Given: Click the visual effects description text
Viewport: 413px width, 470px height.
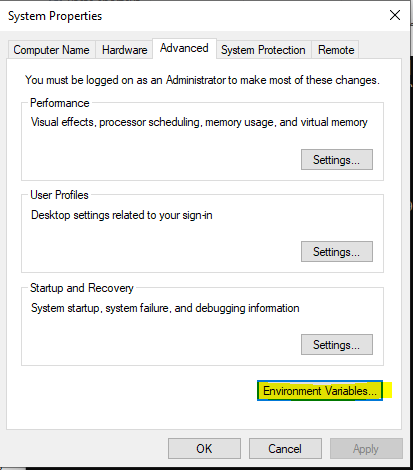Looking at the screenshot, I should (x=199, y=122).
